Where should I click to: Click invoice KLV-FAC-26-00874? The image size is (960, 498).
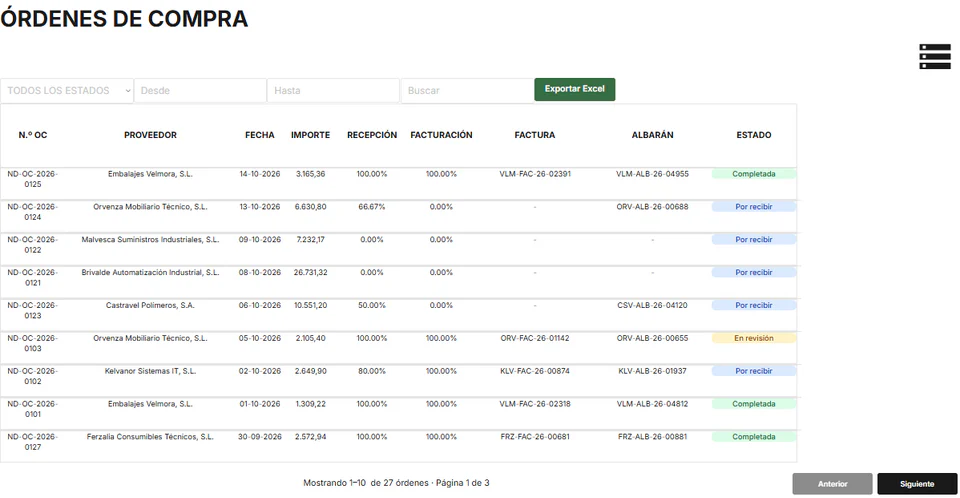tap(535, 371)
